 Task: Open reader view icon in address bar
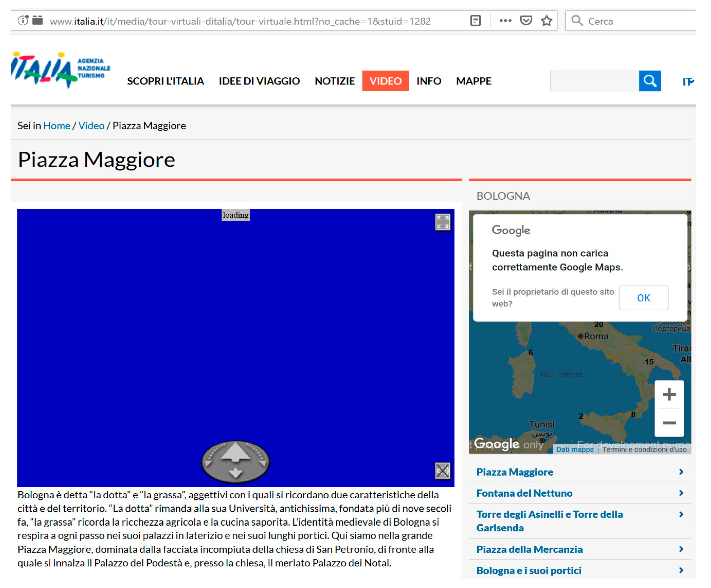475,21
